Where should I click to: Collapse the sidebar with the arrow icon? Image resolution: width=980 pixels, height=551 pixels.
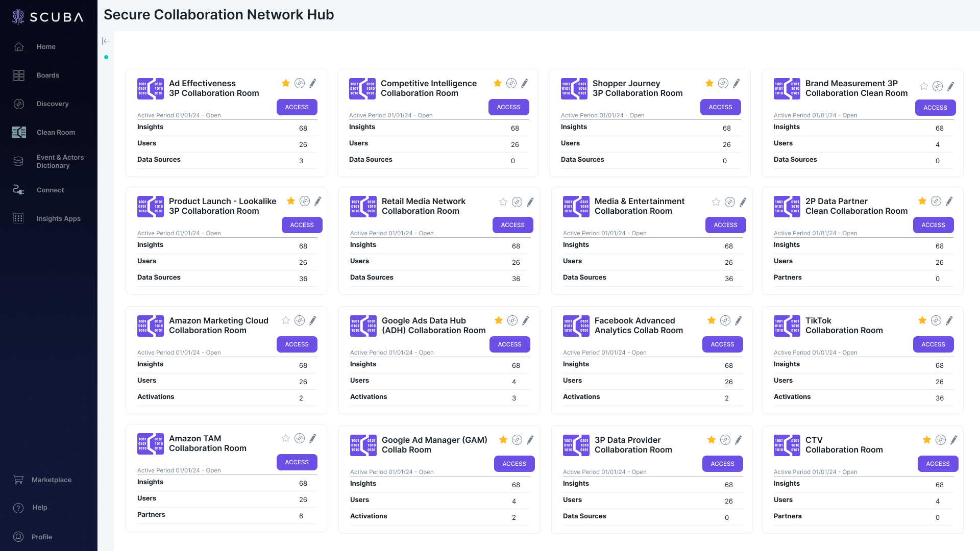tap(106, 41)
